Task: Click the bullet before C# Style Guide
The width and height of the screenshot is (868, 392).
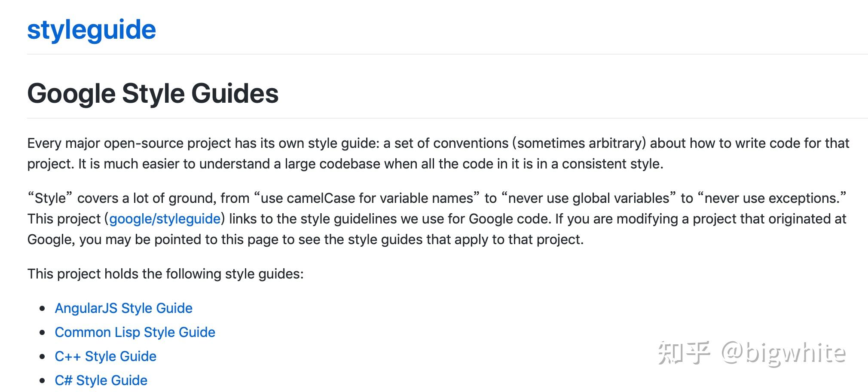Action: [x=42, y=380]
